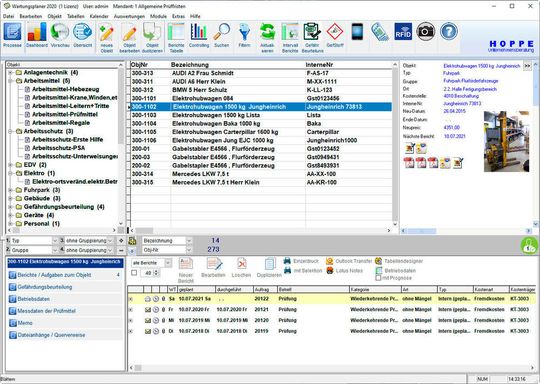
Task: Expand the Anlagentechnik (4) tree node
Action: pyautogui.click(x=10, y=72)
